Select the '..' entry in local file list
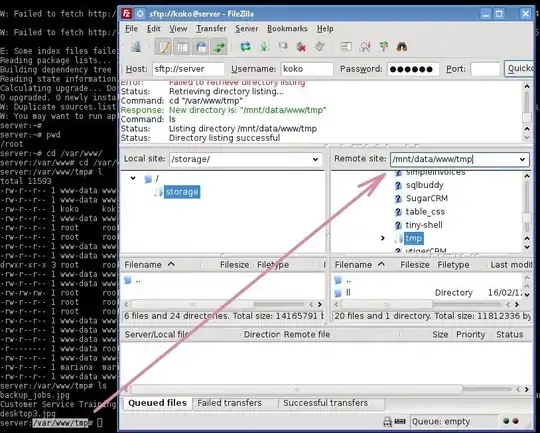Viewport: 540px width, 433px height. click(x=138, y=281)
